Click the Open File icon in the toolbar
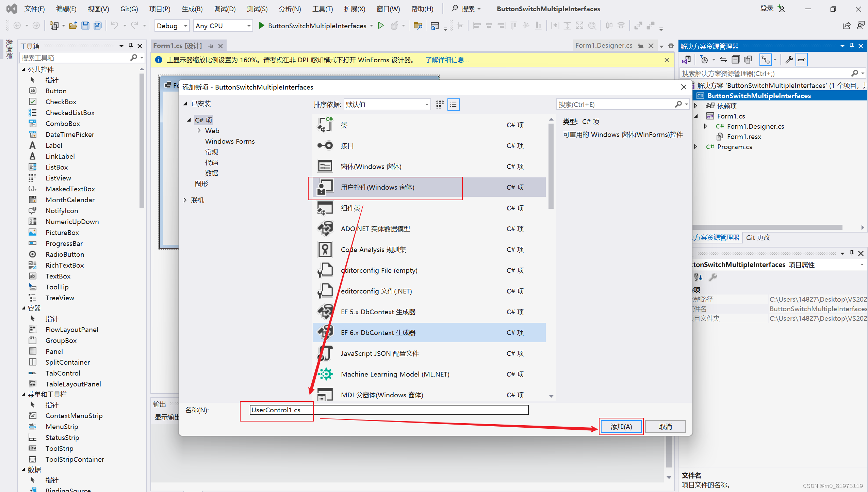 [73, 26]
